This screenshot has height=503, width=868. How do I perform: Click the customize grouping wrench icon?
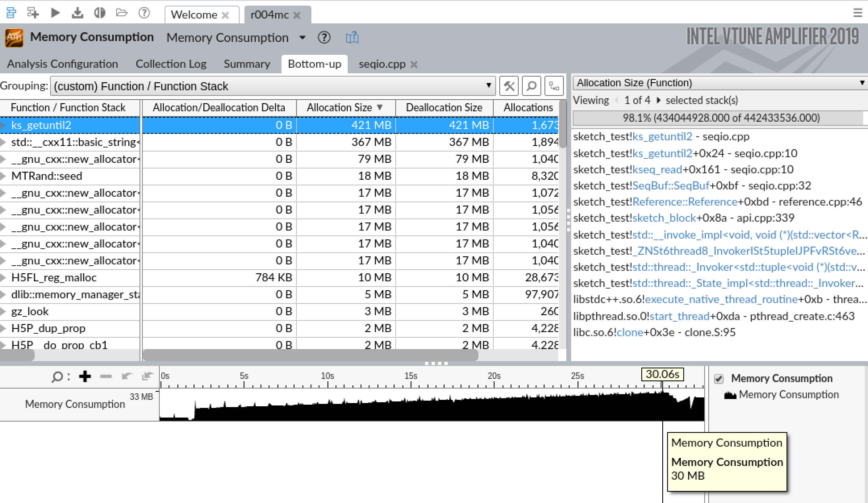509,86
